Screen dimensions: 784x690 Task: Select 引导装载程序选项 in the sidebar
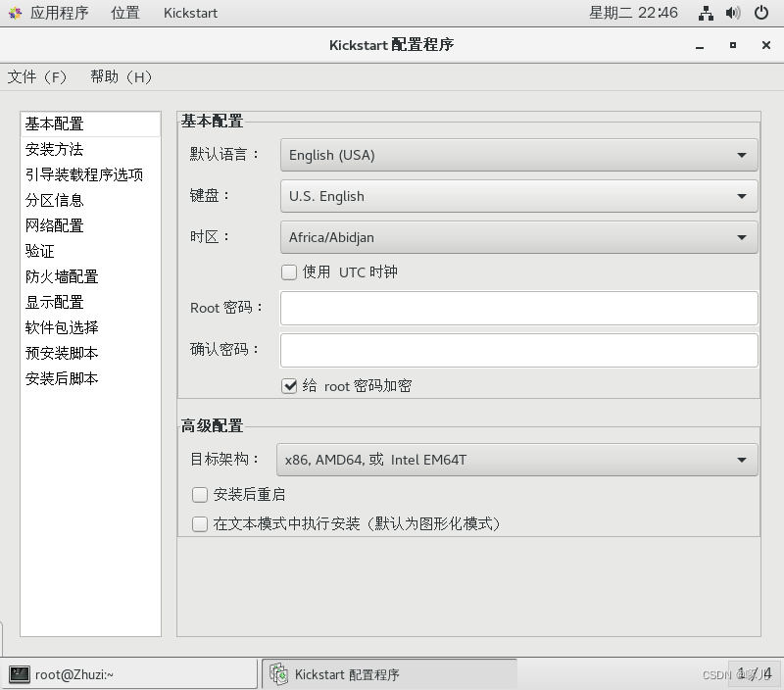tap(90, 175)
